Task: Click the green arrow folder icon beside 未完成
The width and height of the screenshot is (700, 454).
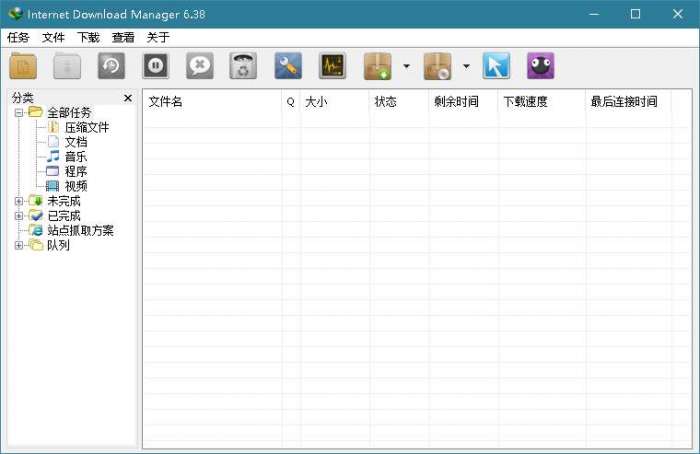Action: pos(36,201)
